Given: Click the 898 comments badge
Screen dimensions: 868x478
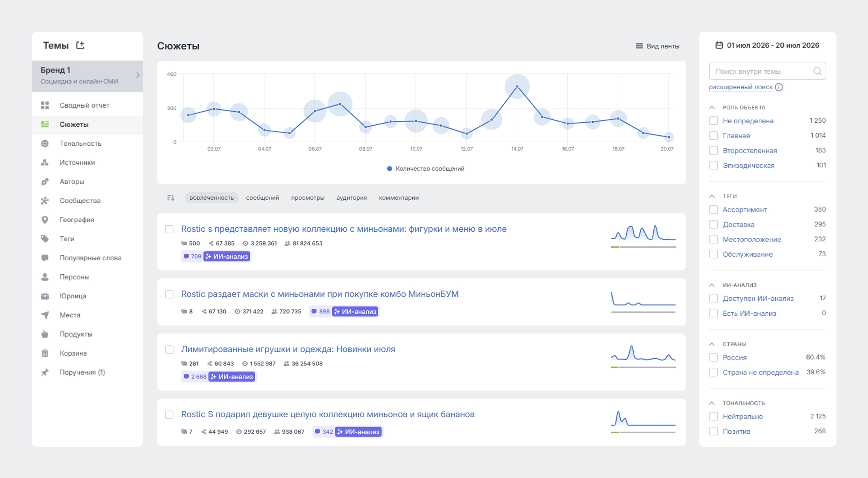Looking at the screenshot, I should 320,312.
